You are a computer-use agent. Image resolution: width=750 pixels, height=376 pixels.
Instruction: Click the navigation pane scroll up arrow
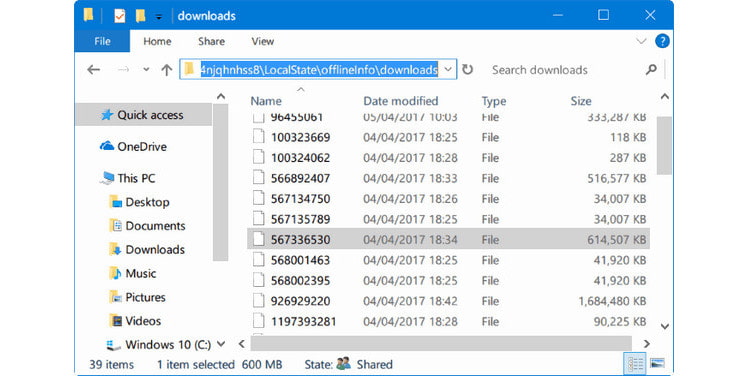coord(221,97)
